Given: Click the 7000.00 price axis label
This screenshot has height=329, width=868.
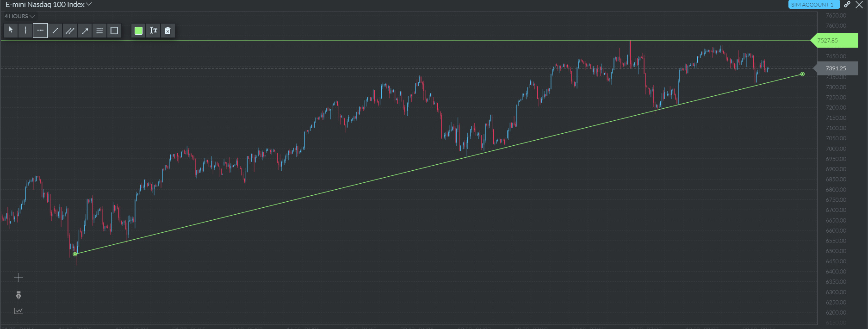Looking at the screenshot, I should [836, 149].
